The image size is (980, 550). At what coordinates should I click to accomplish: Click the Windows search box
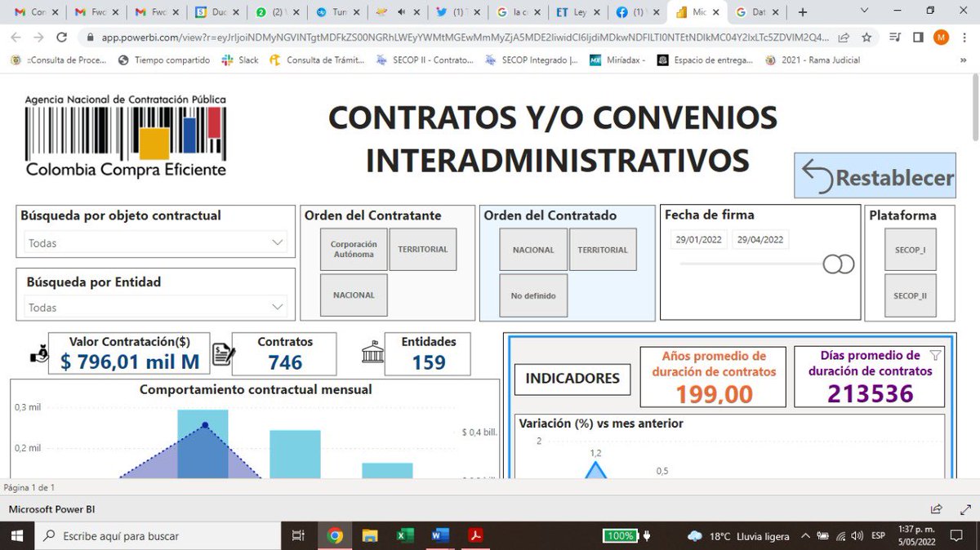pyautogui.click(x=157, y=536)
